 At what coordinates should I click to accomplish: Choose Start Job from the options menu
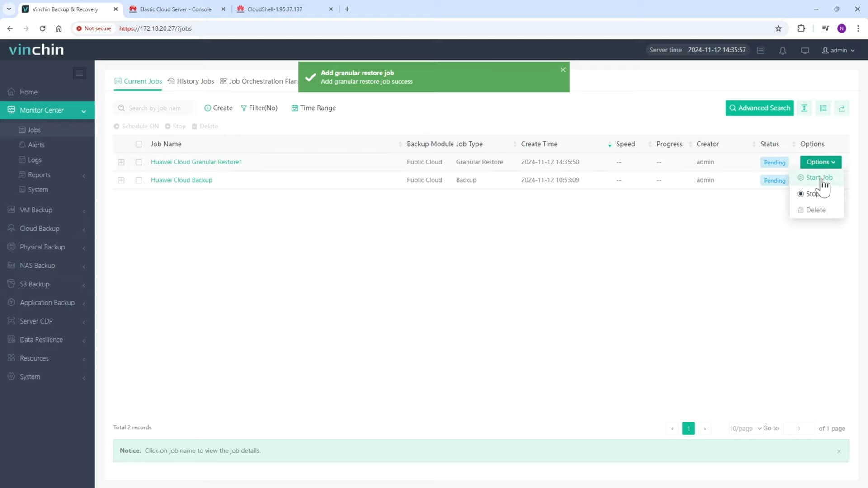[x=816, y=178]
